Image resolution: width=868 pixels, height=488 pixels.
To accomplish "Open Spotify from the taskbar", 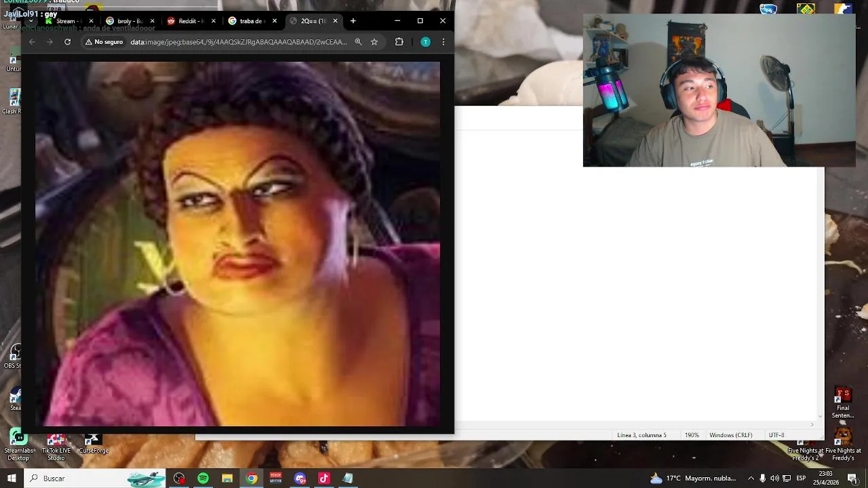I will click(203, 479).
